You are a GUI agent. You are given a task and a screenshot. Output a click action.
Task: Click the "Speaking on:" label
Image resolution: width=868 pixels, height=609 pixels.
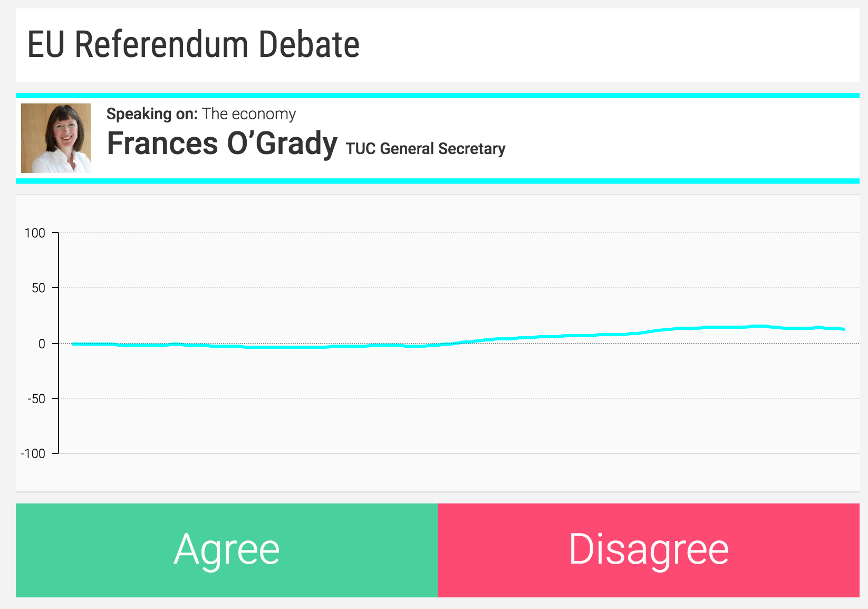(x=152, y=114)
